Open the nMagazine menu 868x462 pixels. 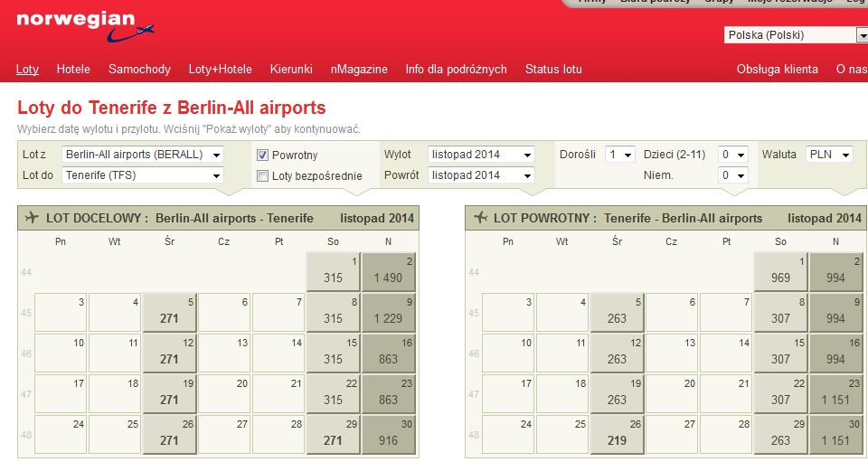click(359, 69)
